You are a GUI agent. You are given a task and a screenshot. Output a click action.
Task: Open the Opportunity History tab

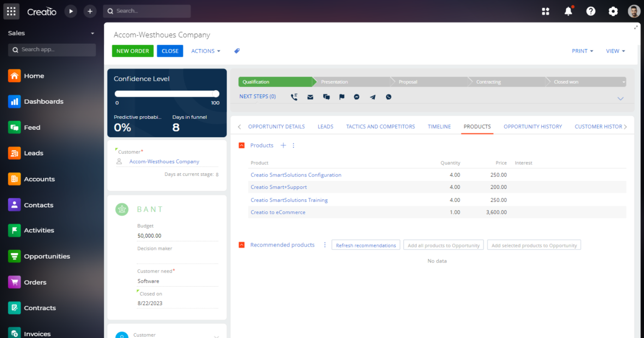(532, 126)
